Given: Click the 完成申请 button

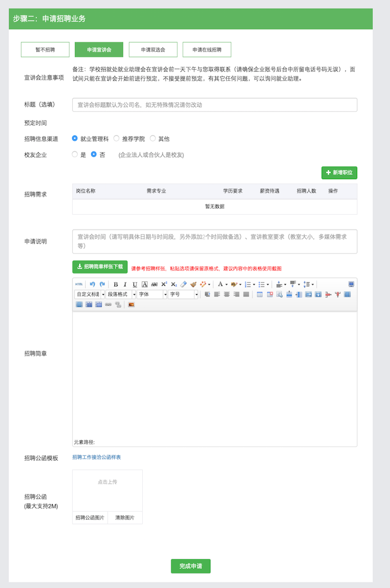Looking at the screenshot, I should click(190, 566).
